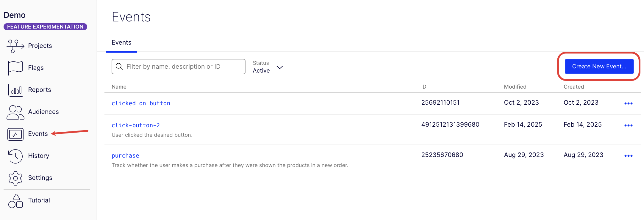The width and height of the screenshot is (644, 220).
Task: Go to Flags in the sidebar menu
Action: click(36, 68)
